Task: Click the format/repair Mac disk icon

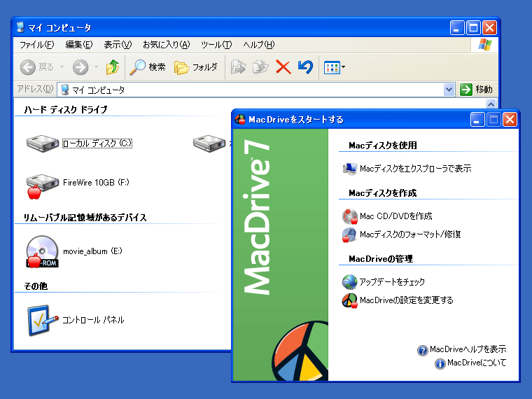Action: [349, 234]
